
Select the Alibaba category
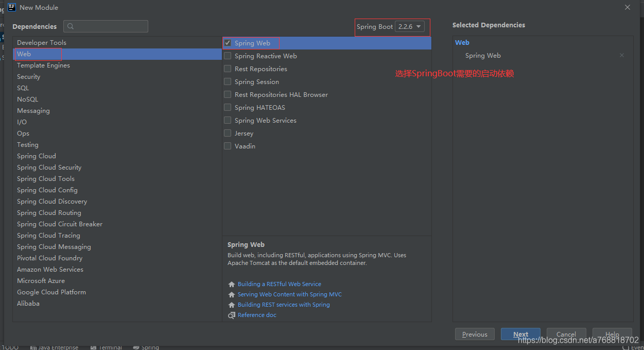[x=117, y=304]
